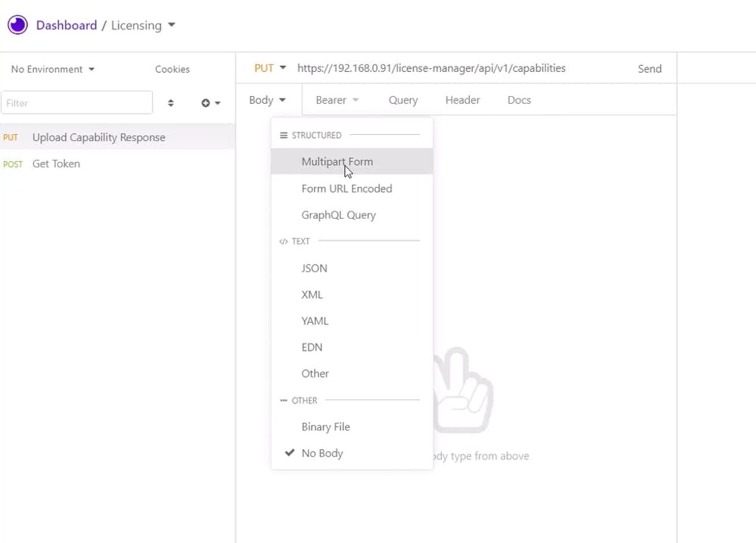The image size is (756, 543).
Task: Open the Bearer auth tab dropdown
Action: pyautogui.click(x=338, y=100)
